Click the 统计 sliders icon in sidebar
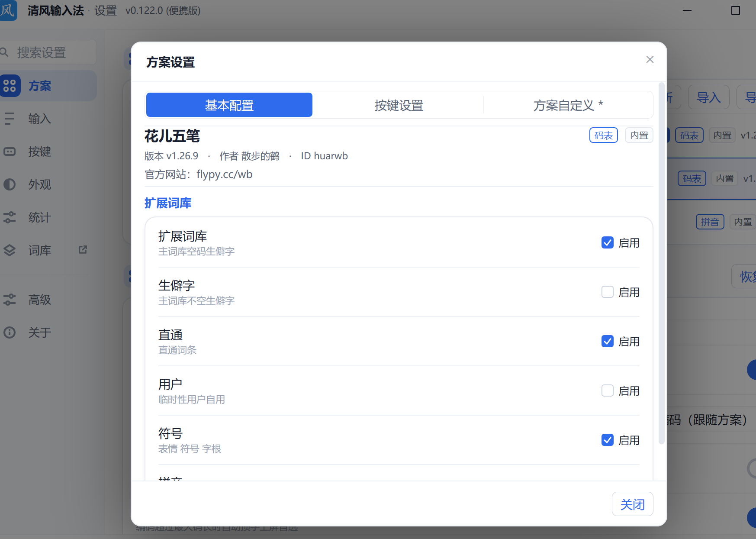Screen dimensions: 756x539 10,217
